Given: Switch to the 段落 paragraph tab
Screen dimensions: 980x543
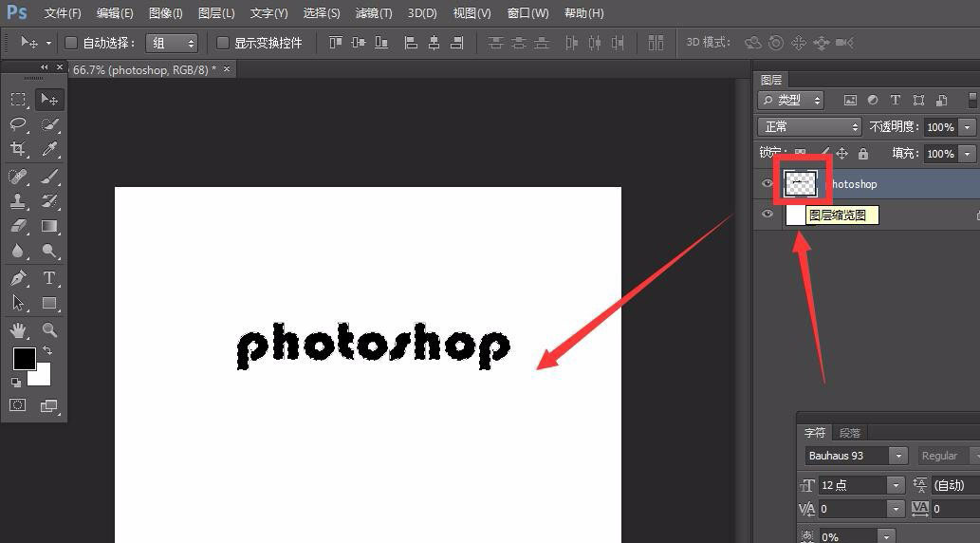Looking at the screenshot, I should click(x=850, y=433).
